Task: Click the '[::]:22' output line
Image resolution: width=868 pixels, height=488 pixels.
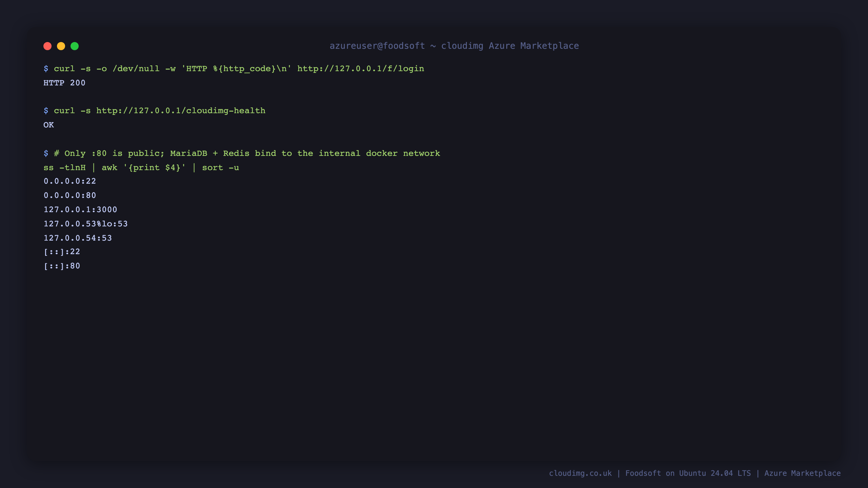Action: click(x=62, y=252)
